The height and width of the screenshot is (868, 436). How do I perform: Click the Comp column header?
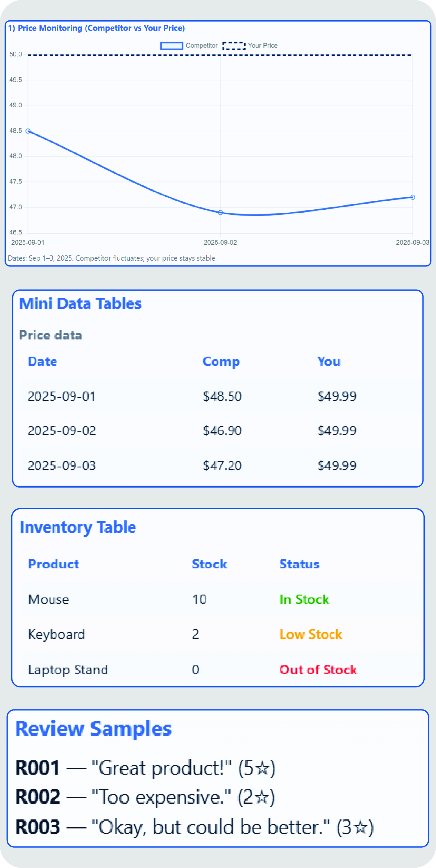[221, 362]
